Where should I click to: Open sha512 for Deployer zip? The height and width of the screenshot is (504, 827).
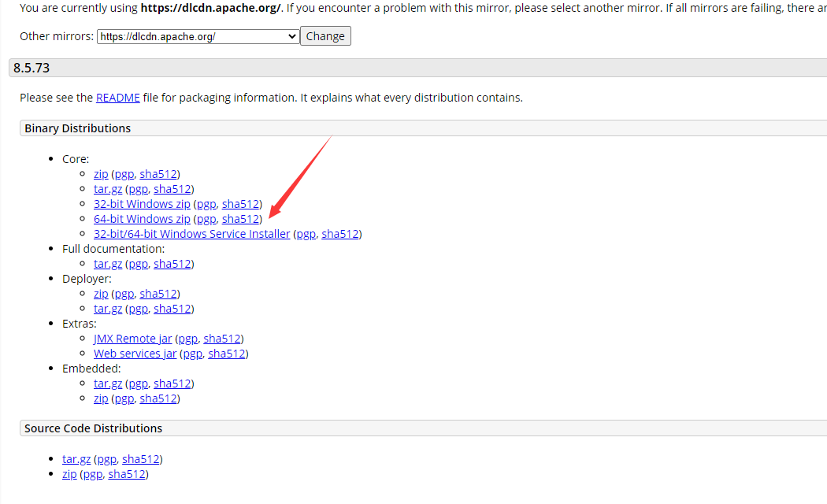pos(158,294)
